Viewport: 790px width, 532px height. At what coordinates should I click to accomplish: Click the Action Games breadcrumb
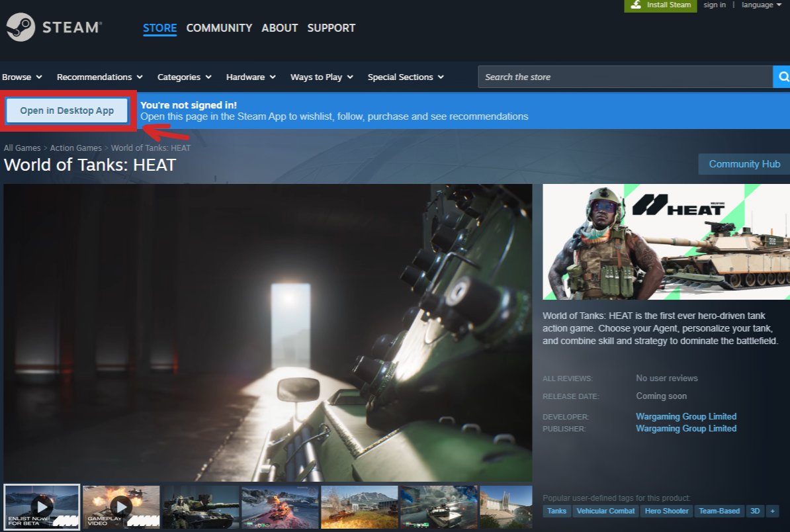[x=75, y=148]
